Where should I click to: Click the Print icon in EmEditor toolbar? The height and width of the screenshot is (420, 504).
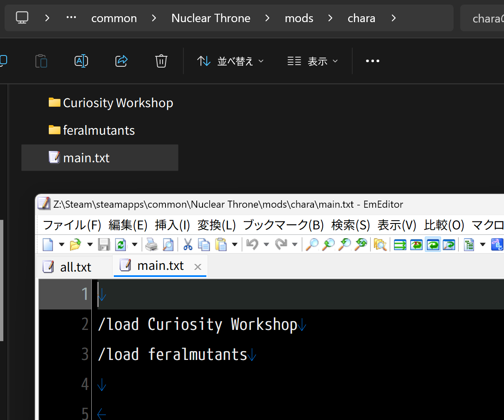coord(151,244)
